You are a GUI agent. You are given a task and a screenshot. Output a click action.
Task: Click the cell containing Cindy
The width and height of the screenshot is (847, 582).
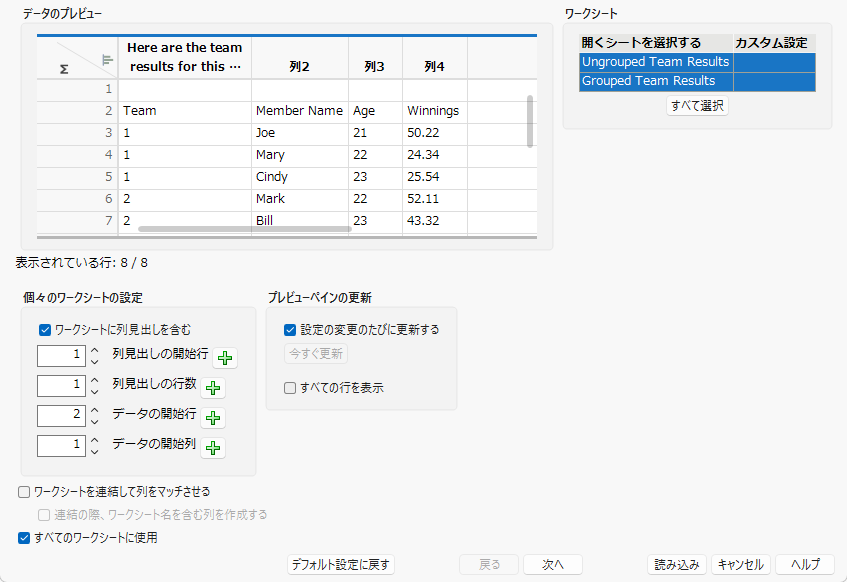pyautogui.click(x=299, y=177)
